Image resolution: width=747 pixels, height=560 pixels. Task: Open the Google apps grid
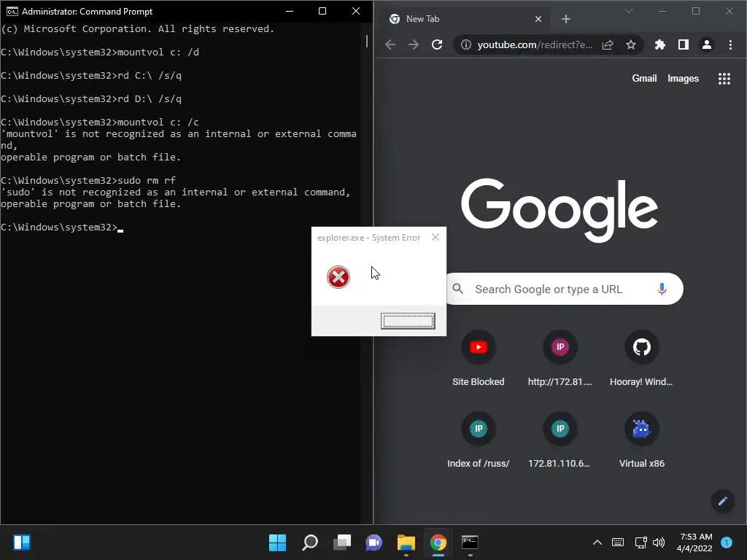(x=724, y=79)
